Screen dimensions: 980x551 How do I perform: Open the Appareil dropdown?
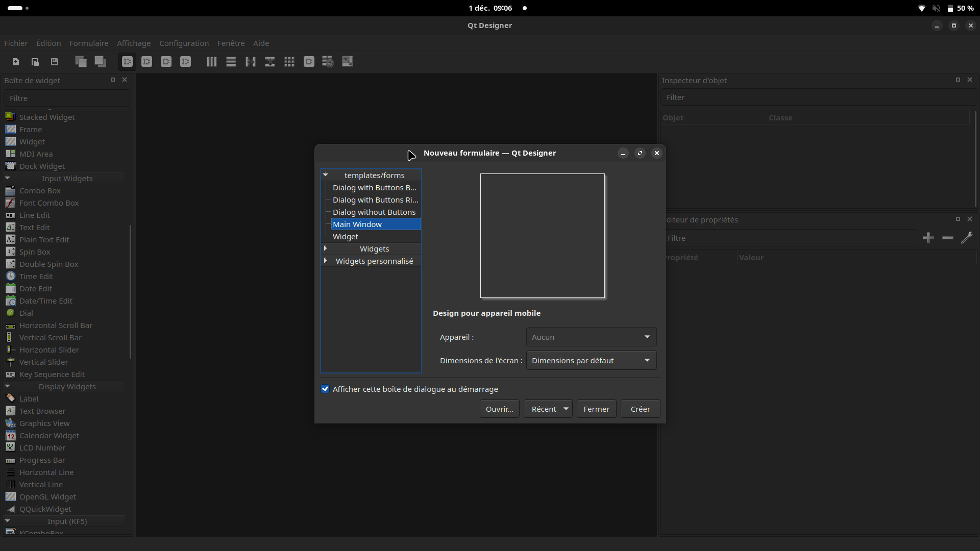point(591,337)
